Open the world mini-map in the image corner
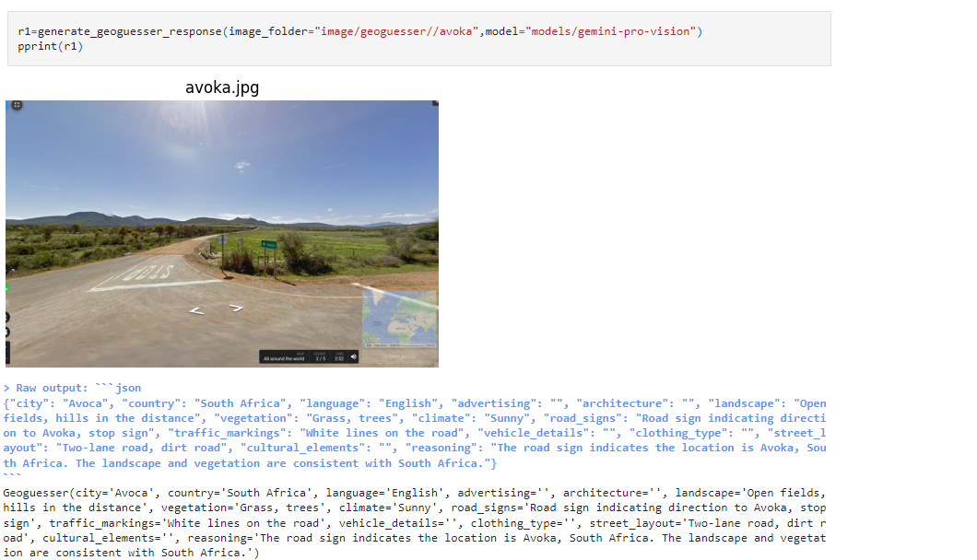This screenshot has width=977, height=560. coord(399,319)
